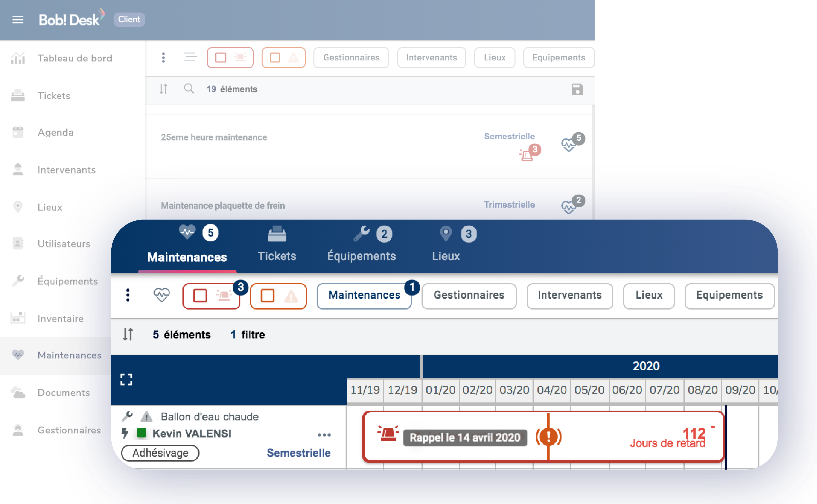Click fullscreen expand icon in timeline header
Viewport: 817px width, 504px height.
[x=126, y=379]
